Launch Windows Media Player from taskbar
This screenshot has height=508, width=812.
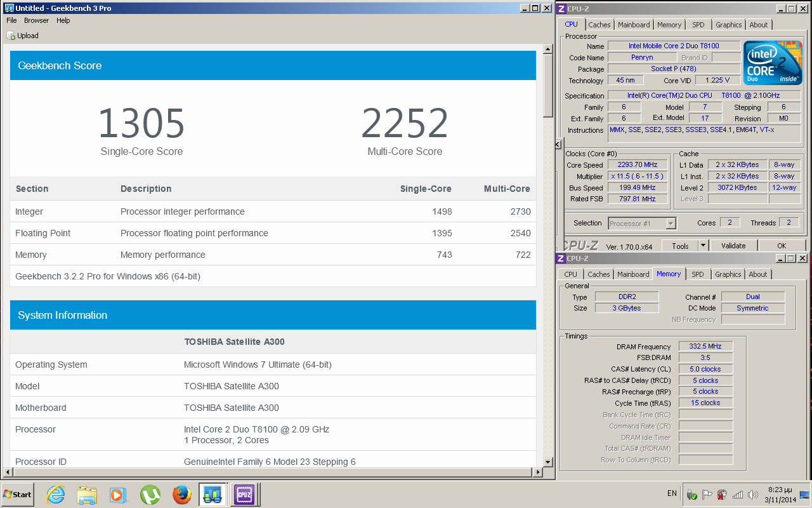pyautogui.click(x=118, y=494)
